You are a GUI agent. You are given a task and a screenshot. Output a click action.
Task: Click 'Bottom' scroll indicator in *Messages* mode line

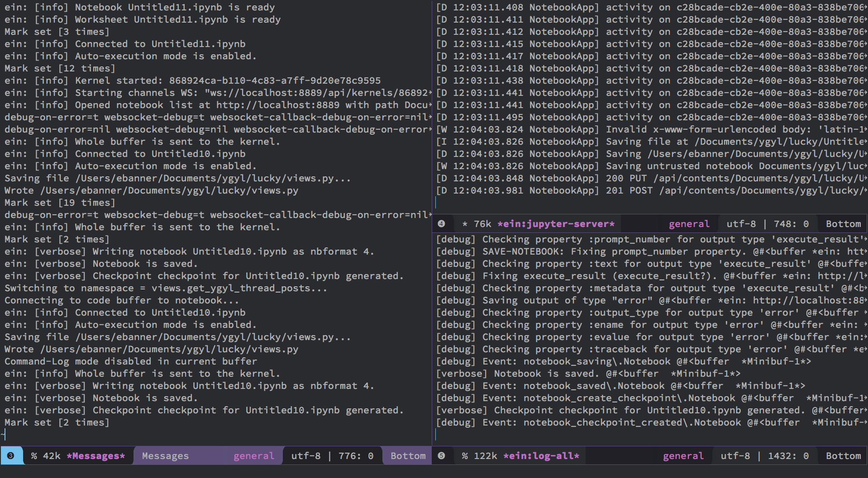click(x=408, y=456)
